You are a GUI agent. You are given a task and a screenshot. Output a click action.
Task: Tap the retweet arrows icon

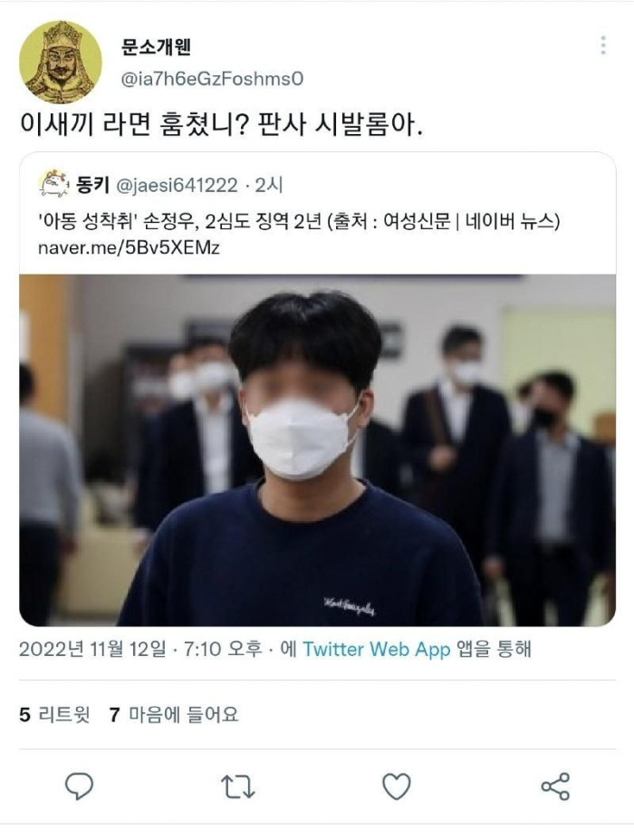(x=237, y=787)
